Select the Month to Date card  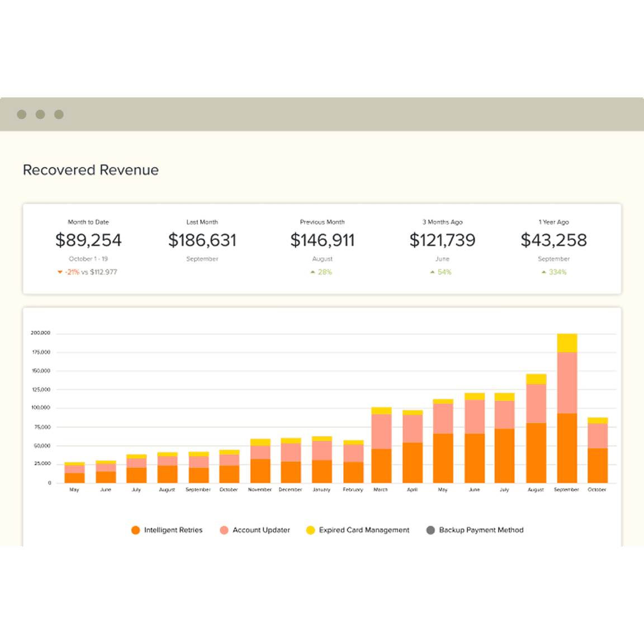coord(88,246)
